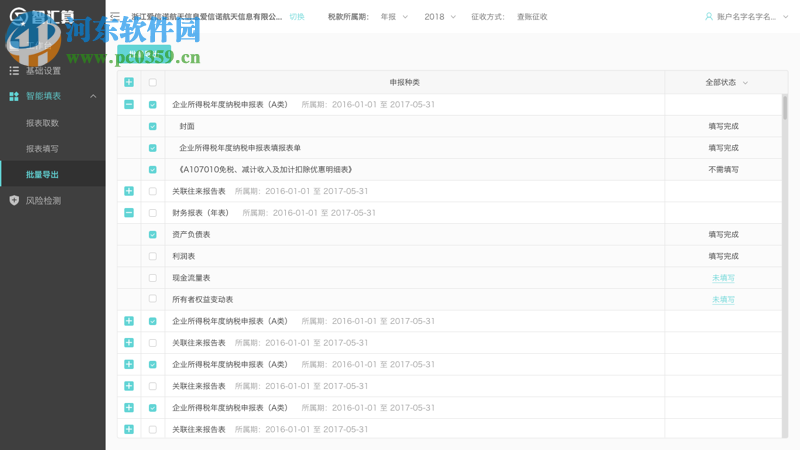Click 不需填写 status of A107010 row
The image size is (800, 450).
[723, 169]
